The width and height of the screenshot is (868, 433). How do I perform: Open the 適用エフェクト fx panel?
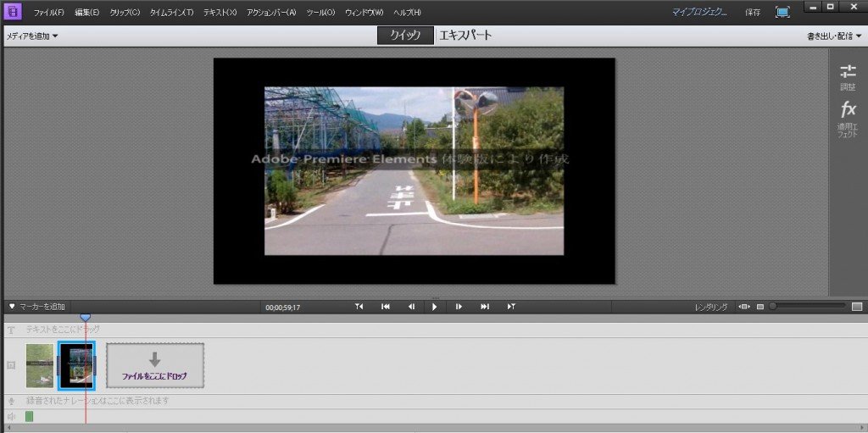(848, 119)
